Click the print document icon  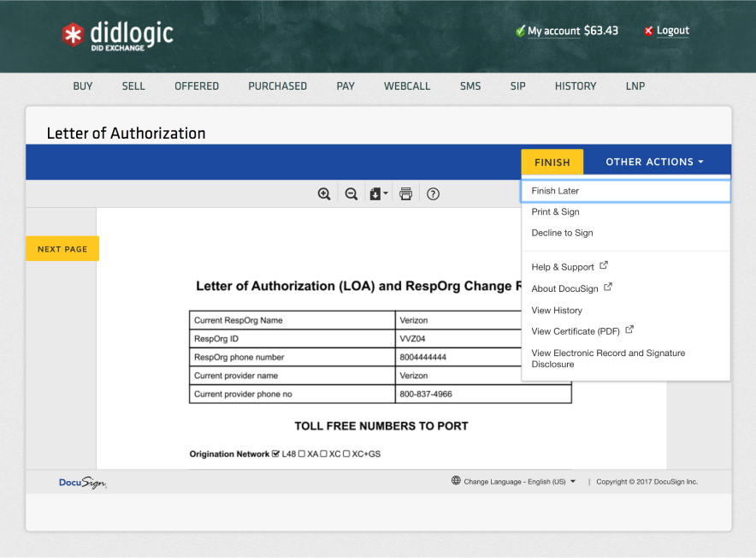(406, 194)
